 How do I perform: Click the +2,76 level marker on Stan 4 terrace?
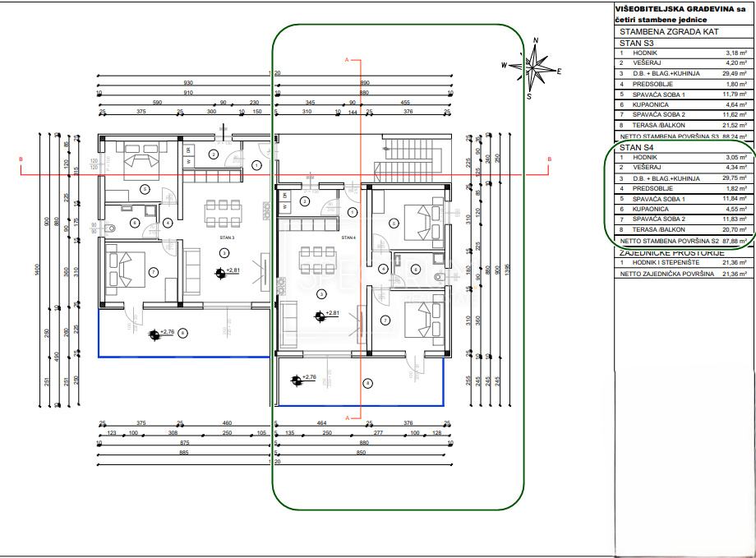coord(303,380)
